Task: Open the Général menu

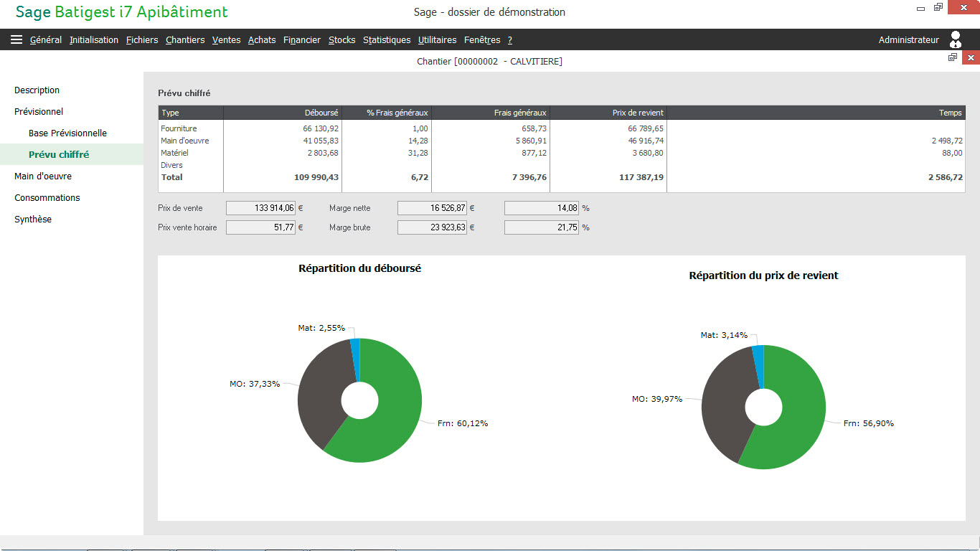Action: [46, 40]
